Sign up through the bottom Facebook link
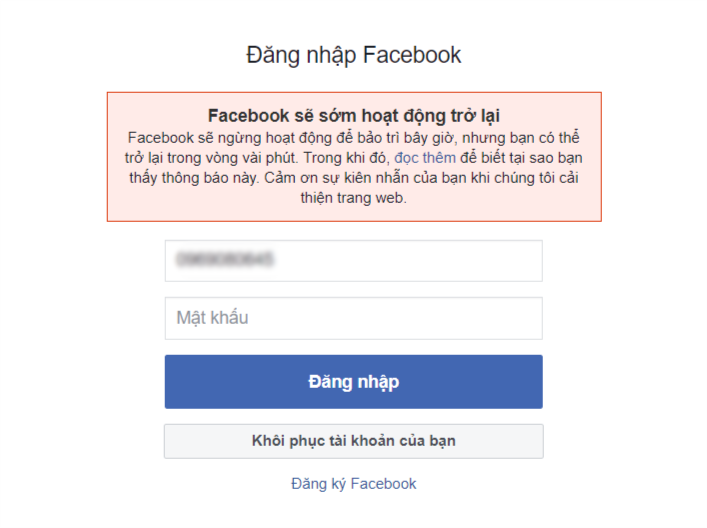The image size is (707, 528). tap(354, 484)
